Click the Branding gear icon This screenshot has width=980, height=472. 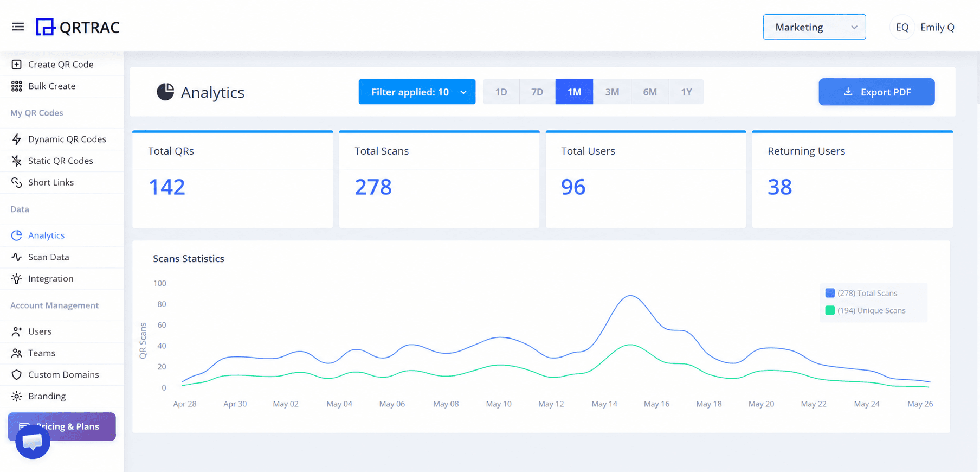point(17,397)
